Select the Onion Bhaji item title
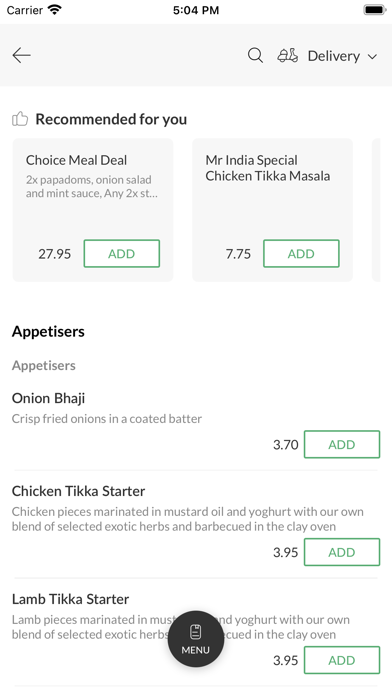This screenshot has width=392, height=696. click(48, 398)
